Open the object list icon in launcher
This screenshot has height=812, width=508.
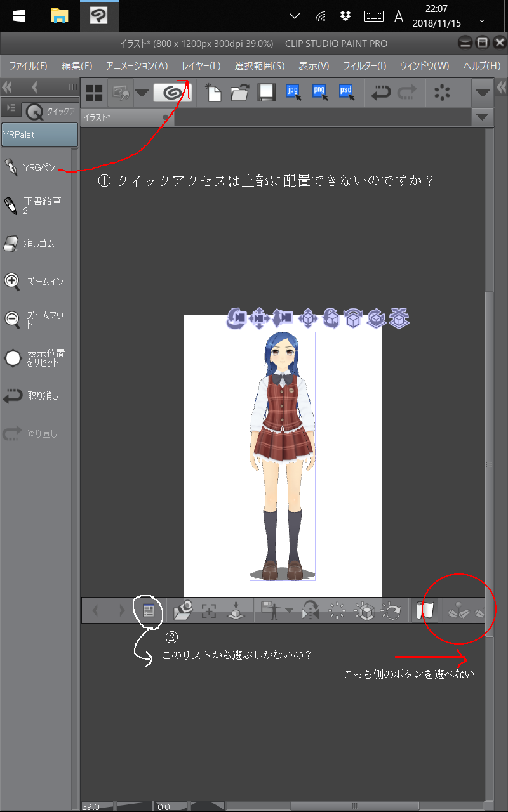click(149, 611)
